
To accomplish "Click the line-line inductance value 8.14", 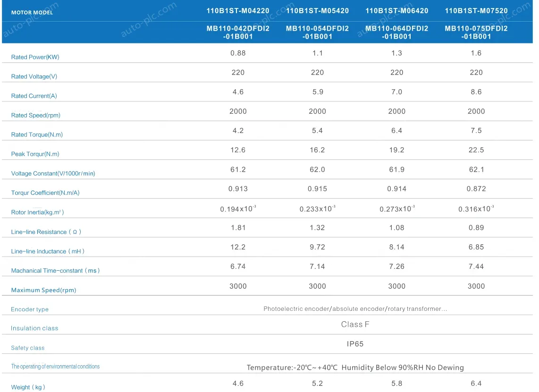I will [x=396, y=247].
